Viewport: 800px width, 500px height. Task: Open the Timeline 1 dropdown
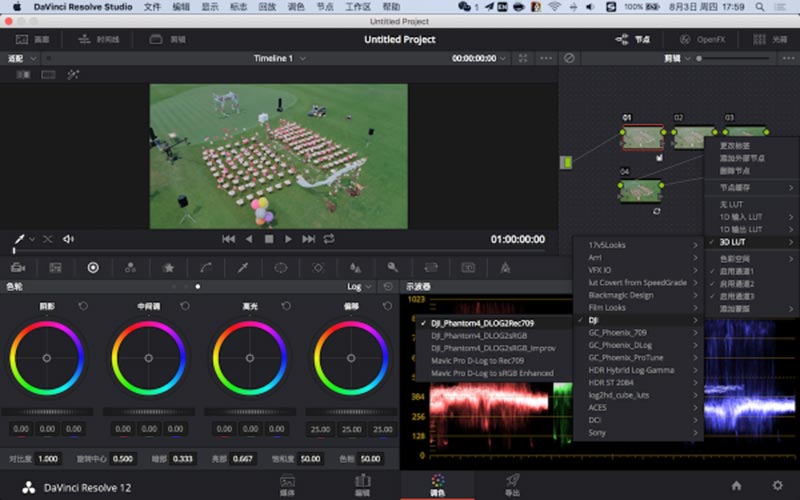tap(280, 58)
